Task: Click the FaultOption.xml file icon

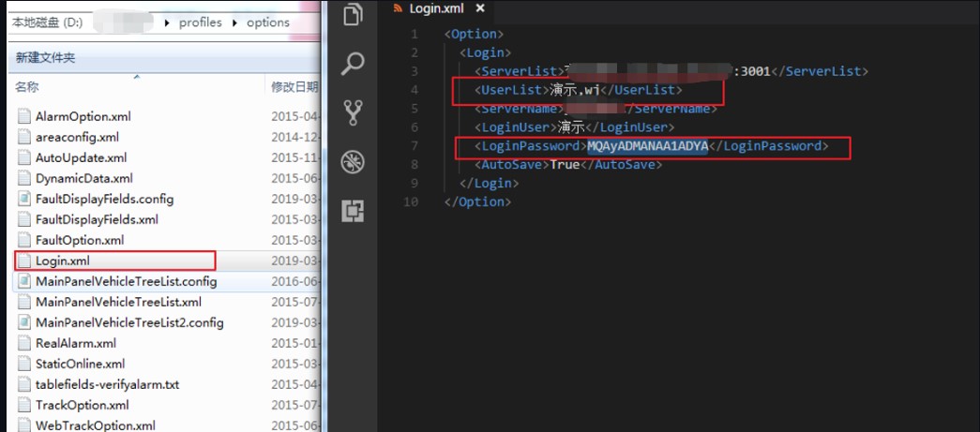Action: click(x=24, y=240)
